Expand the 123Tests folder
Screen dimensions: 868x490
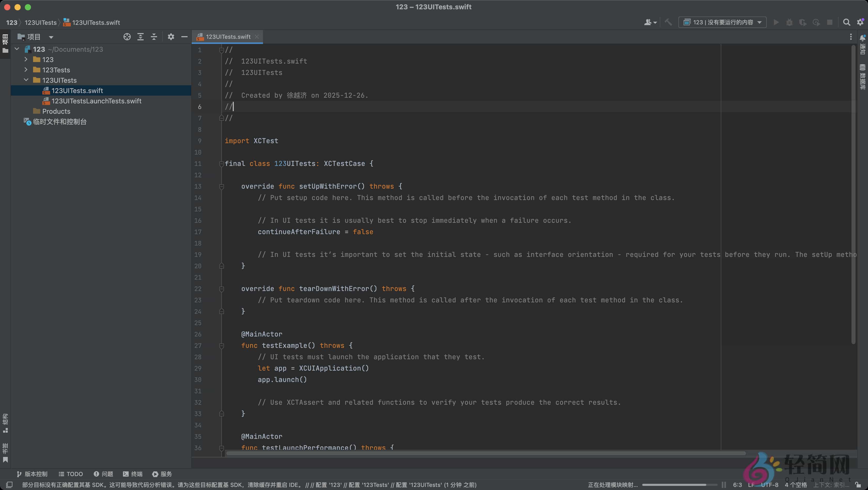pyautogui.click(x=26, y=70)
